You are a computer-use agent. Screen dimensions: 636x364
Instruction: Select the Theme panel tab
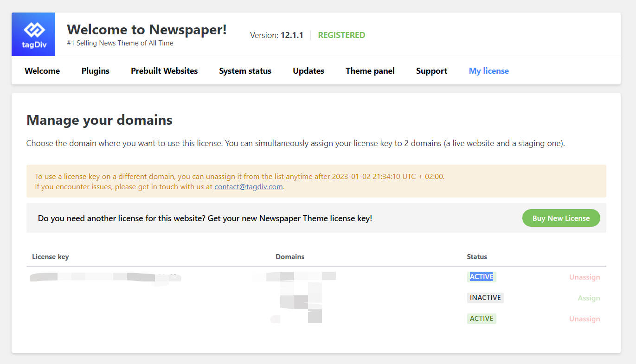click(370, 71)
